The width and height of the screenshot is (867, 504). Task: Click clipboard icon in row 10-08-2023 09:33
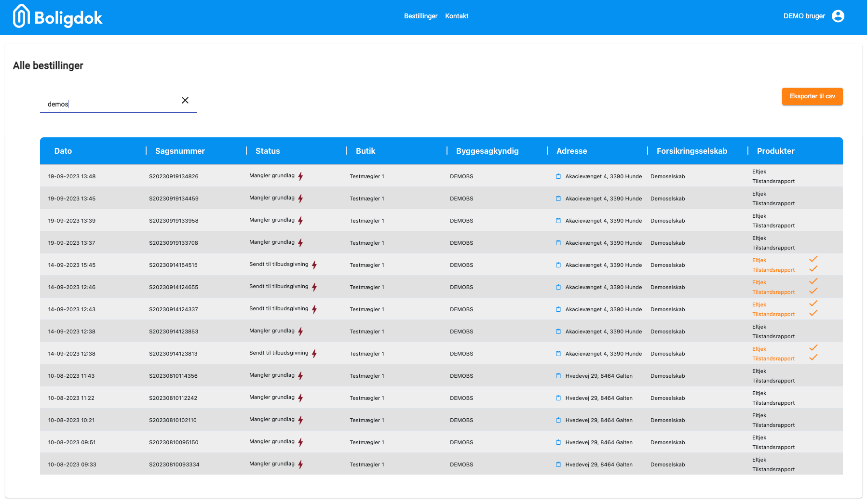558,464
